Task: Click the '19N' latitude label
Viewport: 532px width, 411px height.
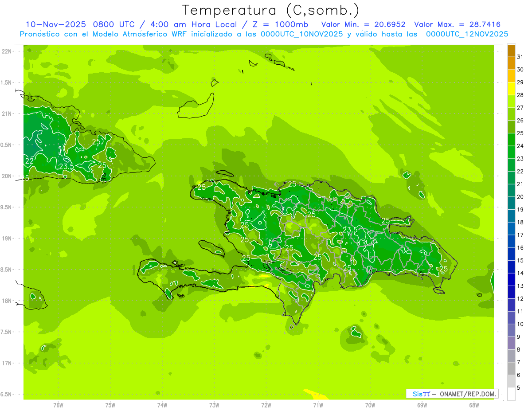Action: 7,239
